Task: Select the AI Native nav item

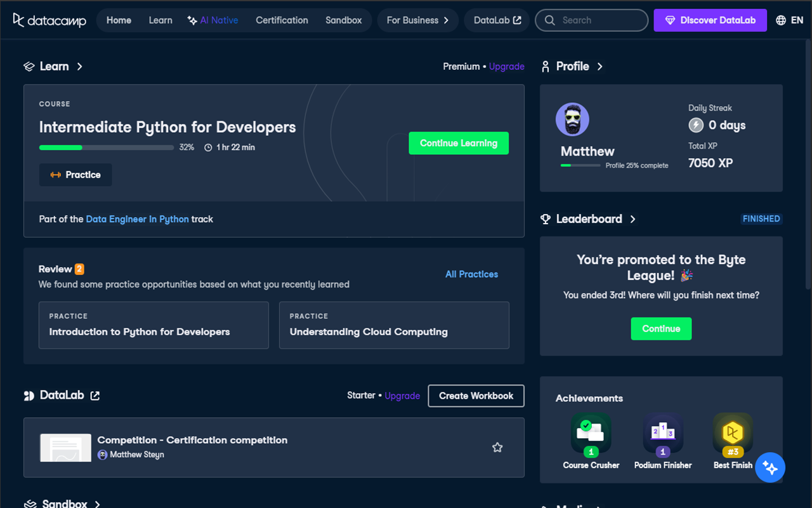Action: (213, 20)
